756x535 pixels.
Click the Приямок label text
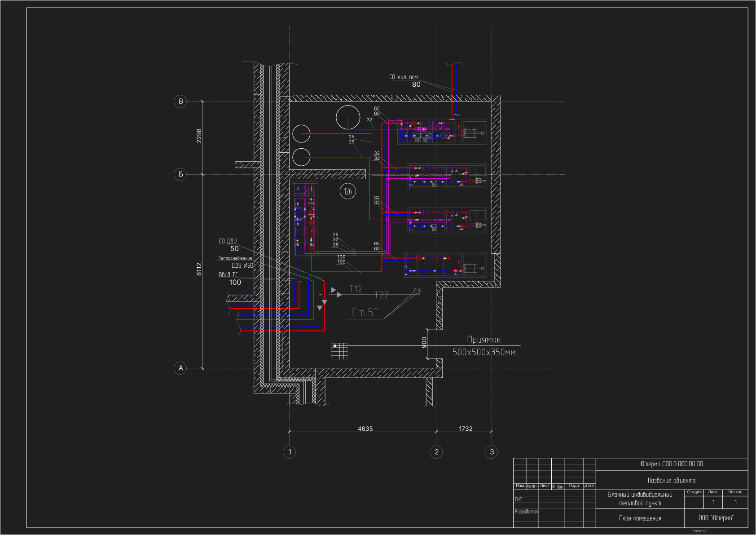(x=483, y=340)
